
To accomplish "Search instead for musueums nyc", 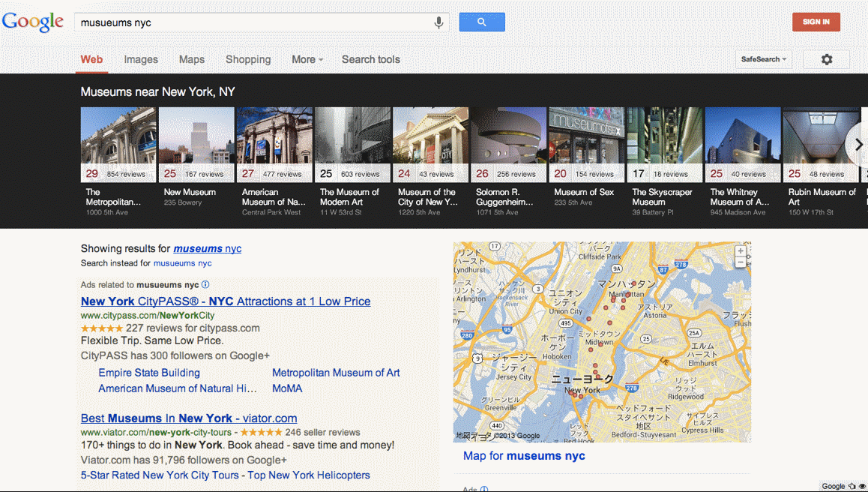I will click(182, 263).
